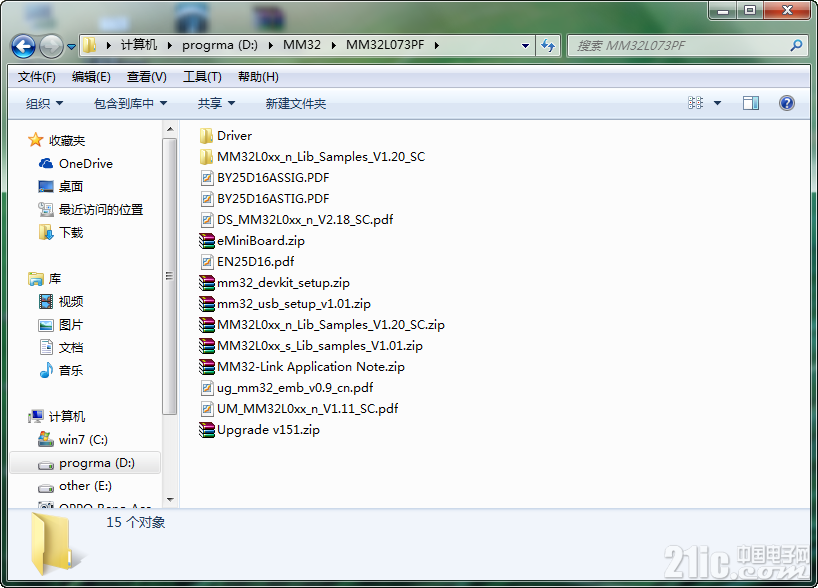
Task: Select the MM32-Link Application Note.zip icon
Action: pos(207,367)
